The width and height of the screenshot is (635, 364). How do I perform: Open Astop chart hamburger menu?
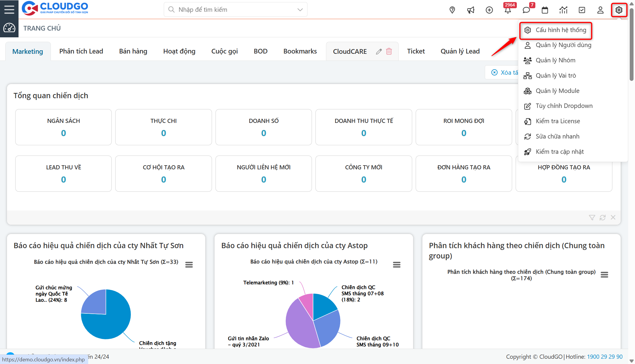coord(397,265)
